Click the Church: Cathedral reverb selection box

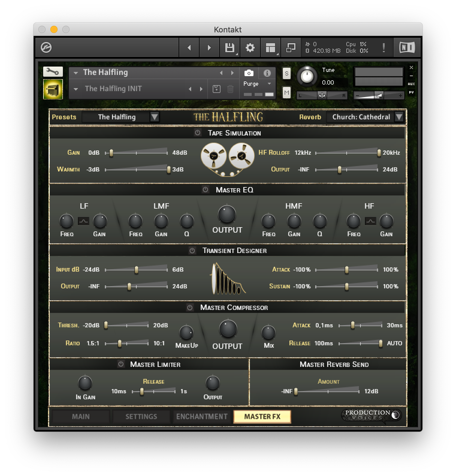click(361, 117)
